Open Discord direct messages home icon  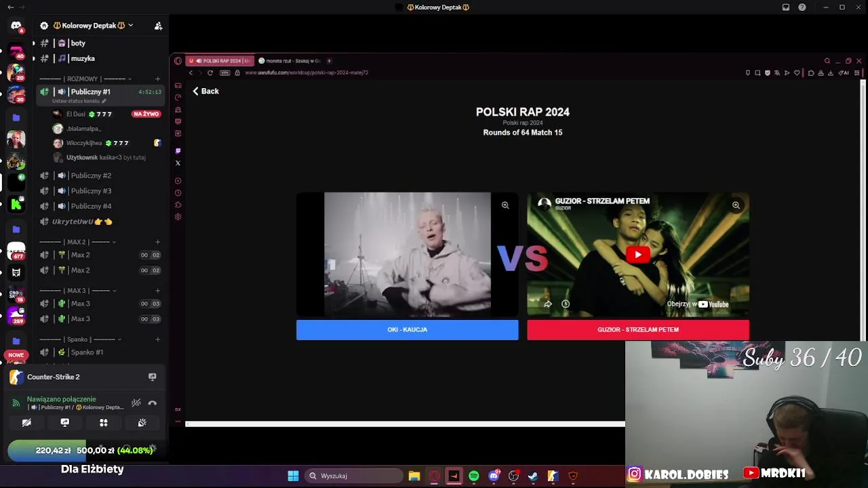[x=16, y=26]
